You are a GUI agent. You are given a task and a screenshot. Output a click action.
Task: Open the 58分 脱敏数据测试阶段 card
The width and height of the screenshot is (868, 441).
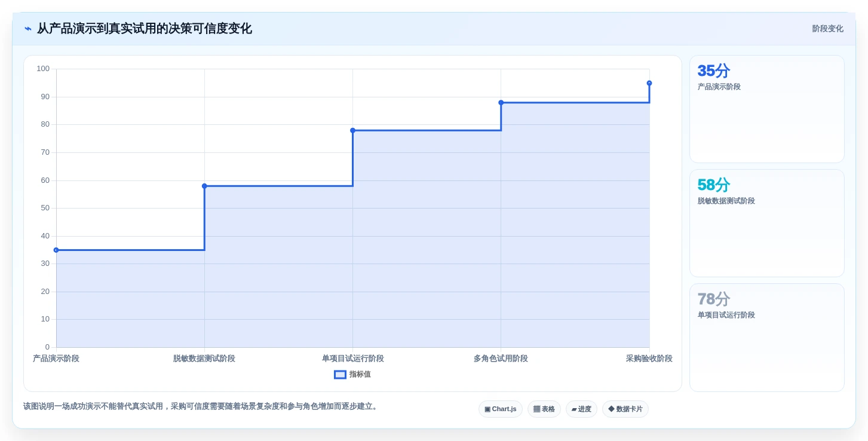point(767,223)
